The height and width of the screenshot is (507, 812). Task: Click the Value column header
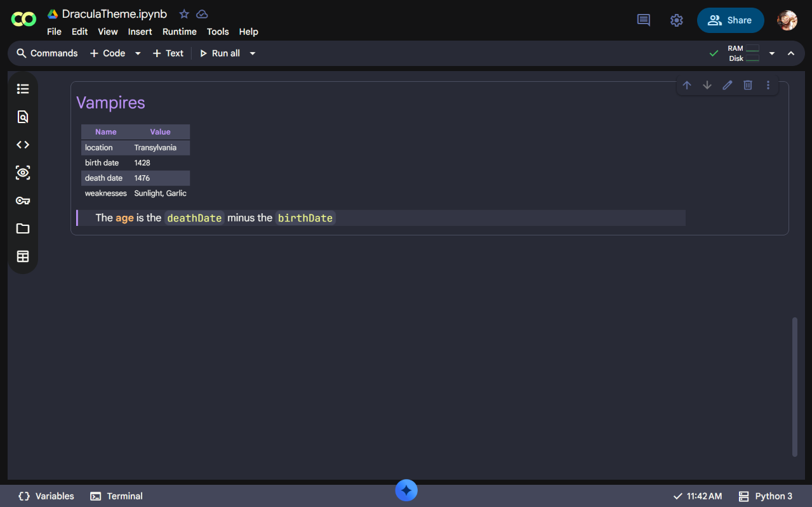point(160,132)
